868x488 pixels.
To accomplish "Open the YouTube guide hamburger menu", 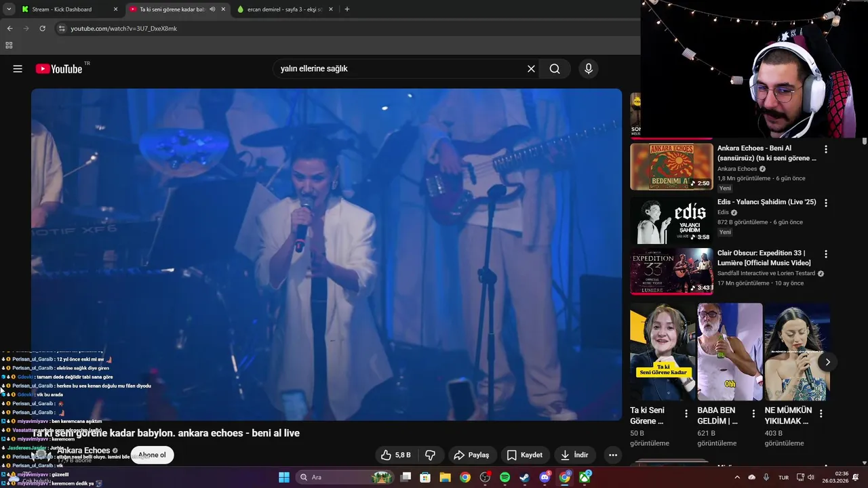I will (x=18, y=68).
